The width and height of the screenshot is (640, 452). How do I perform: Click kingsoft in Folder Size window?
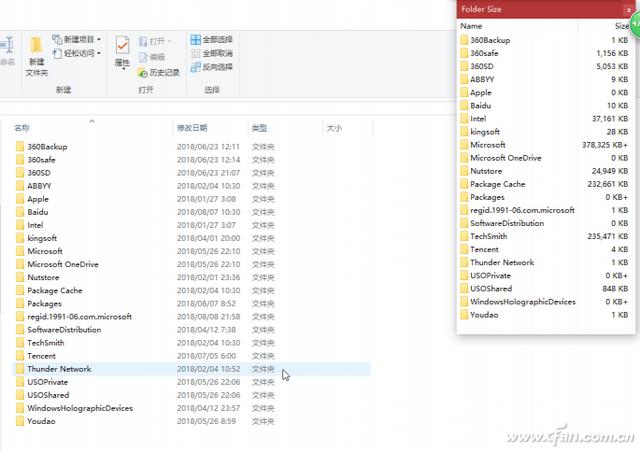(480, 131)
